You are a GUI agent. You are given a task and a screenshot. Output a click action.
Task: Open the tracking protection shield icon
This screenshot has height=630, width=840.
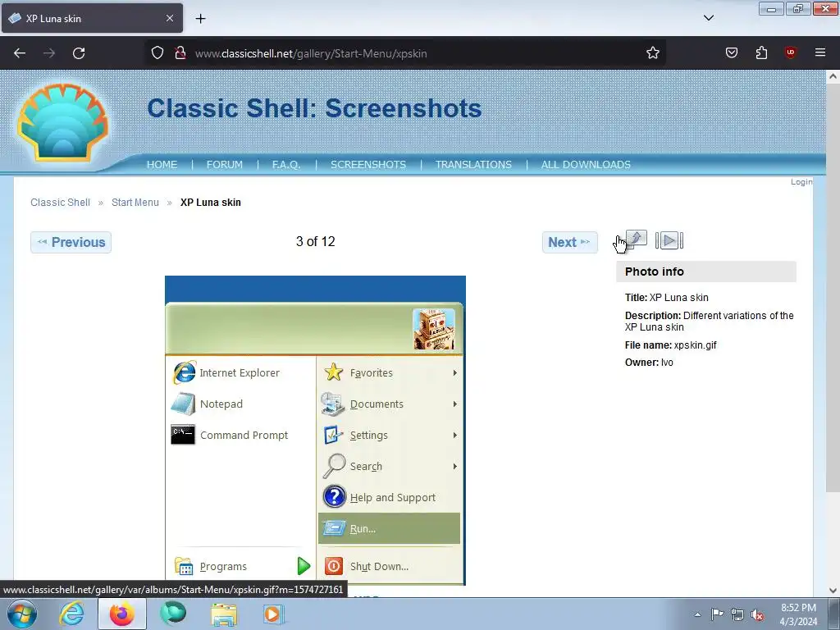click(157, 53)
